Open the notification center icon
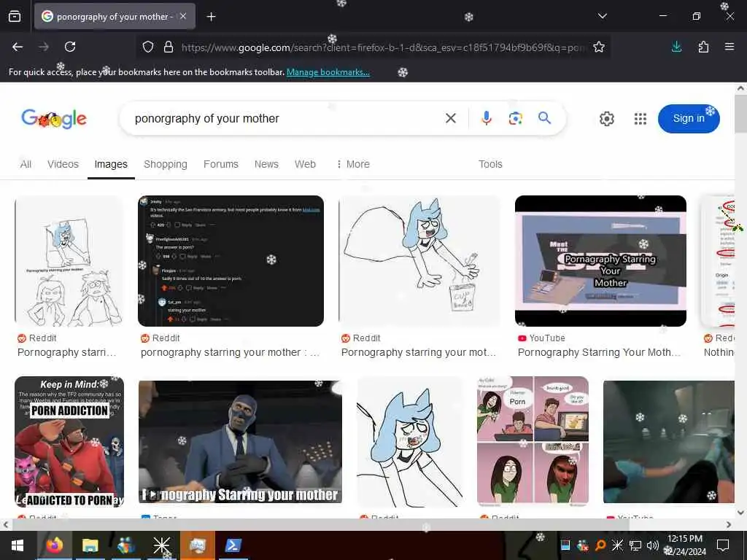Image resolution: width=747 pixels, height=560 pixels. (723, 545)
